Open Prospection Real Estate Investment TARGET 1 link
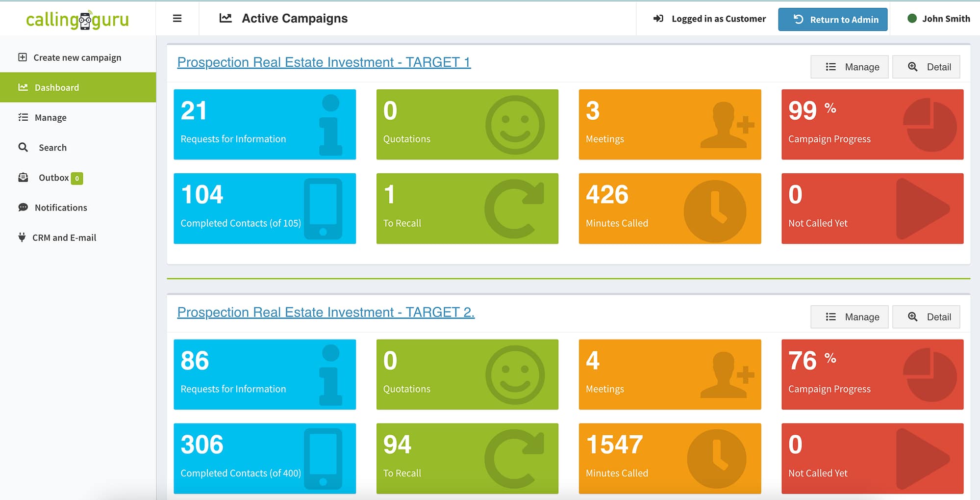The height and width of the screenshot is (500, 980). click(324, 62)
